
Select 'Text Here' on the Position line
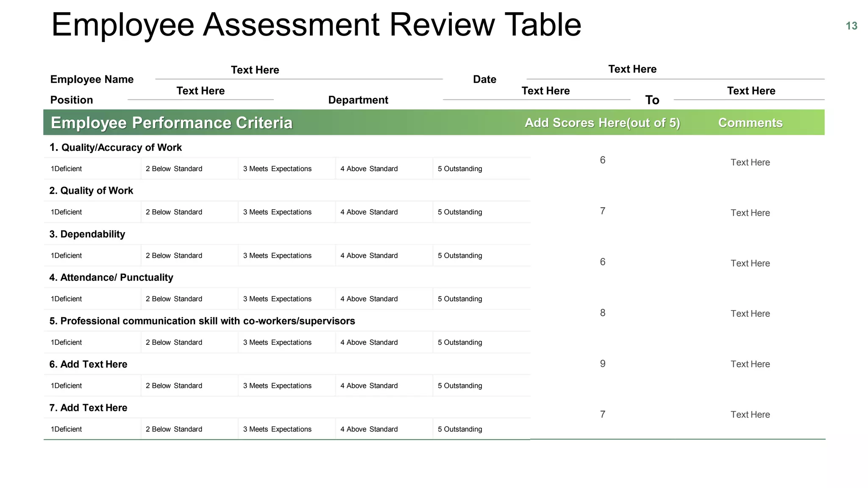[x=200, y=91]
